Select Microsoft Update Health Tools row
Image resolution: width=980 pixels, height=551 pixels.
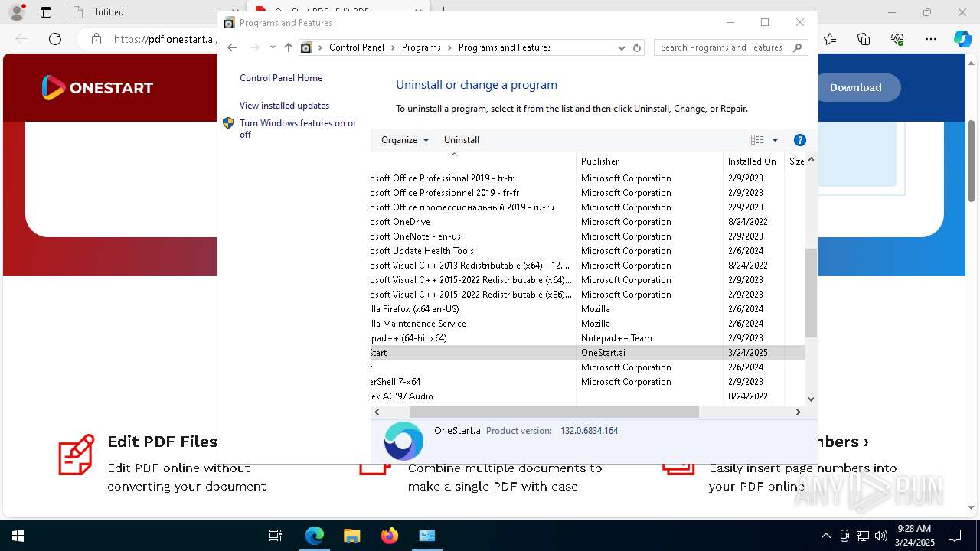[x=587, y=251]
